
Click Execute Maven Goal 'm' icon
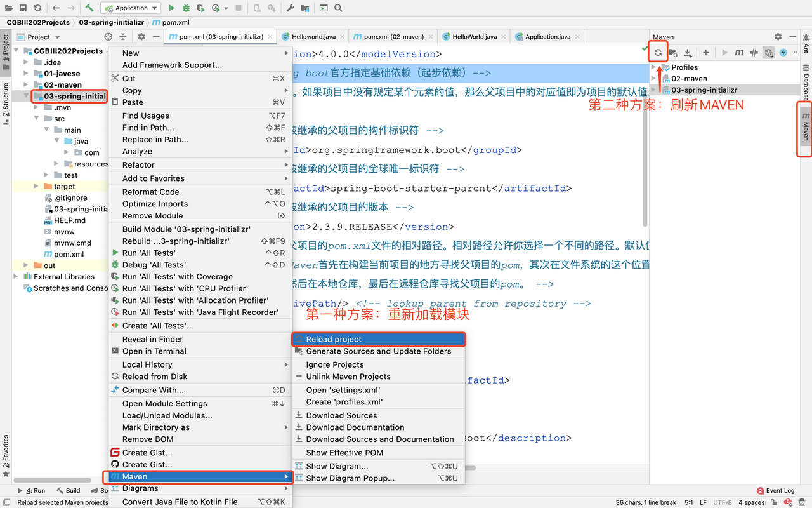click(x=739, y=53)
